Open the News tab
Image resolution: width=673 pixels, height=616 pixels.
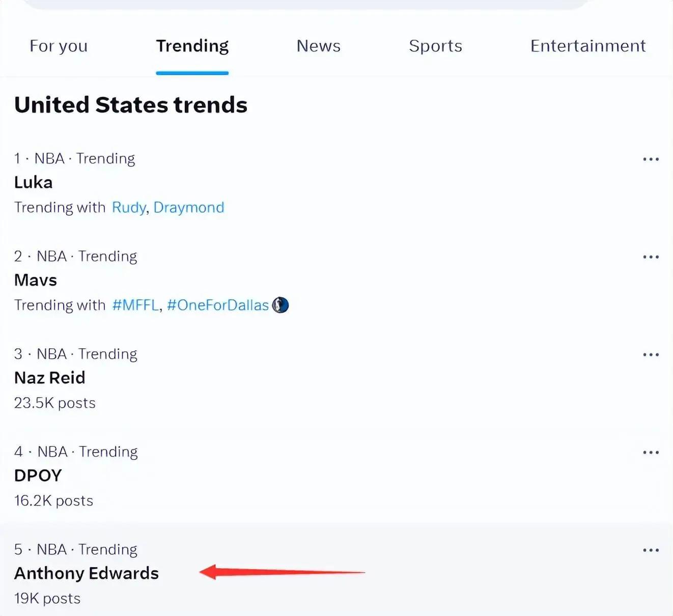click(318, 46)
